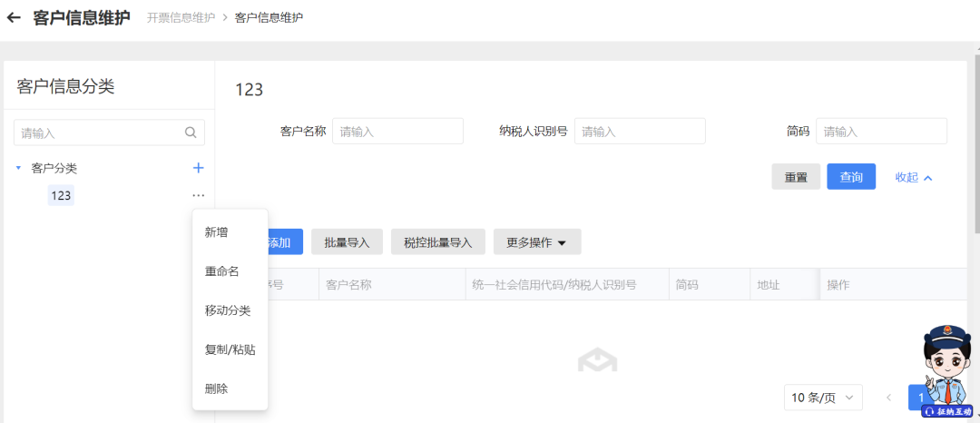The image size is (980, 423).
Task: Select 移动分类 from the context menu
Action: tap(227, 310)
